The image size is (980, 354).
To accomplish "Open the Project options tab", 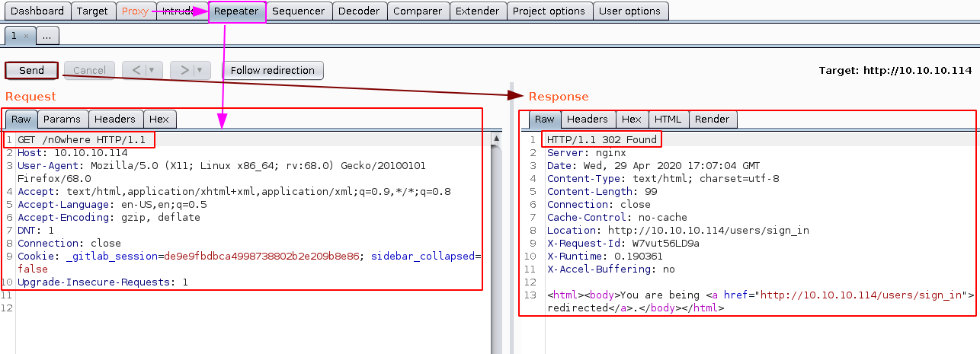I will tap(549, 11).
